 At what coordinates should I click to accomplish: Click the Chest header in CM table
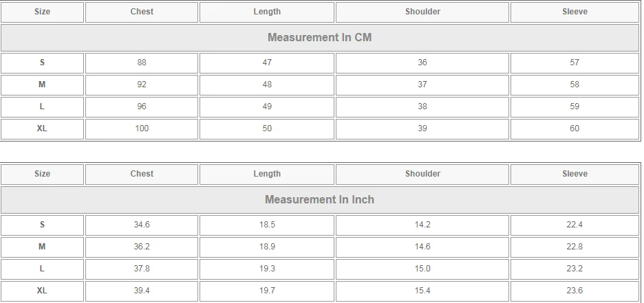tap(142, 12)
